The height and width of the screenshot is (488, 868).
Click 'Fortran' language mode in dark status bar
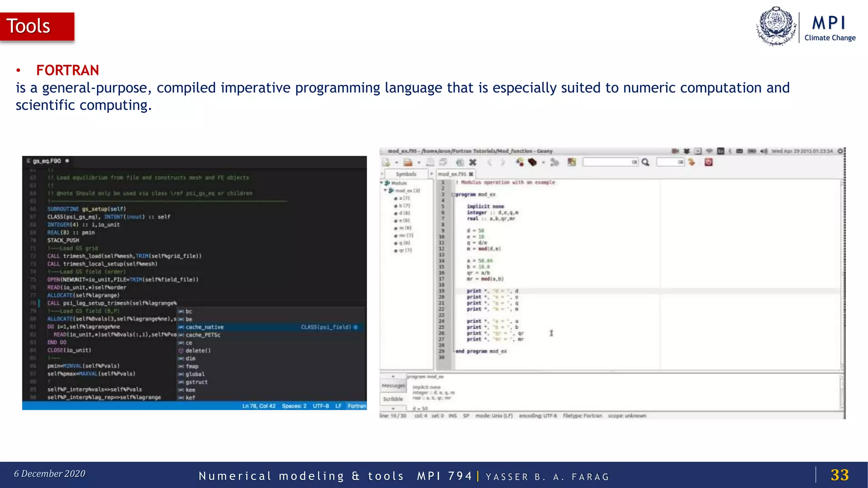(x=357, y=406)
